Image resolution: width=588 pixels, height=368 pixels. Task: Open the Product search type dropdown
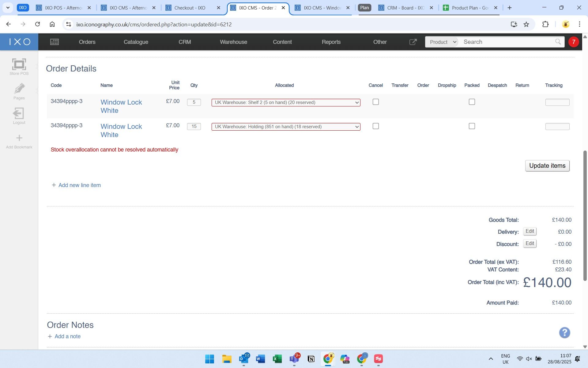click(442, 42)
